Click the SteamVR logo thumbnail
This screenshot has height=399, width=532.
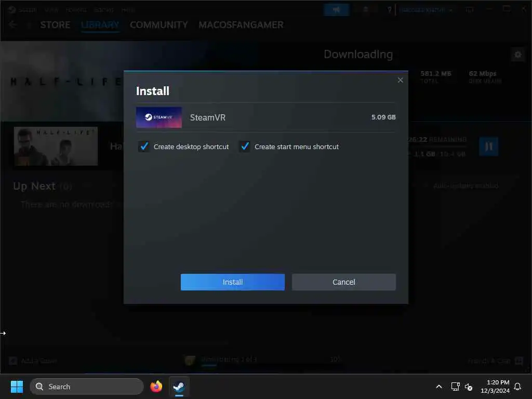[x=159, y=117]
